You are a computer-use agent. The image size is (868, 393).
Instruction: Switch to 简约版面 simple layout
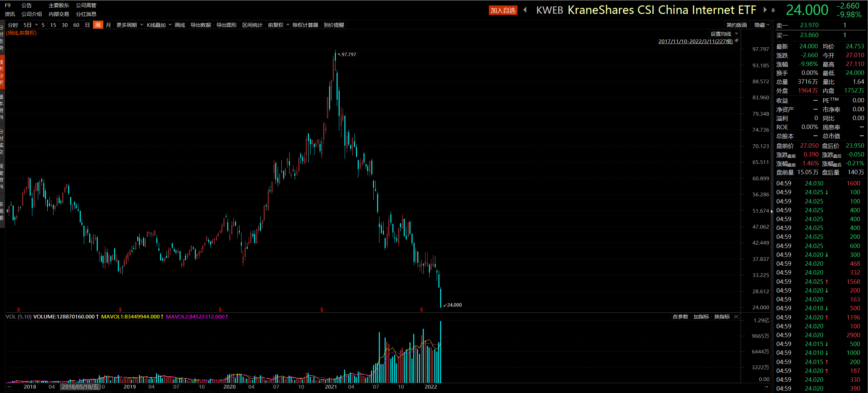click(x=737, y=25)
